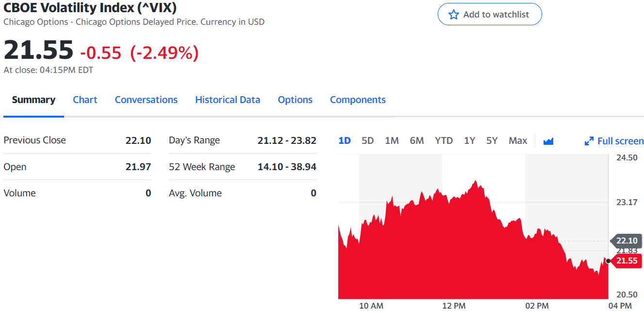Click the 02 PM label on the chart axis

(x=537, y=306)
